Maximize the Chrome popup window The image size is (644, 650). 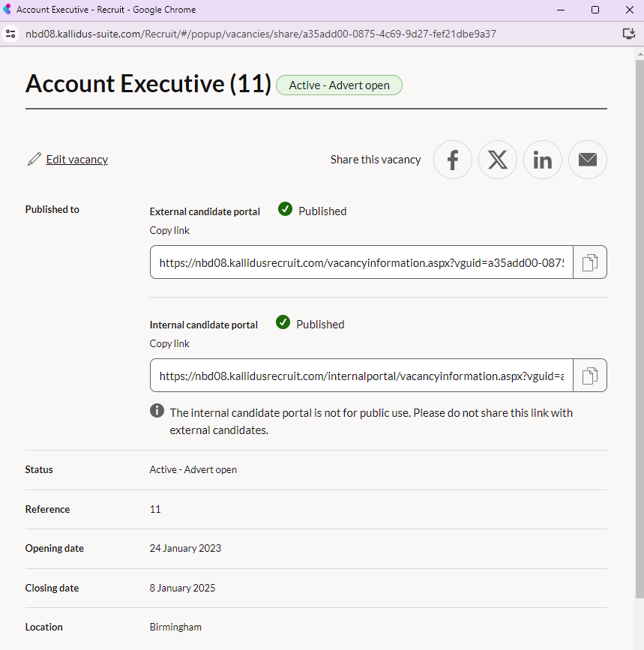(x=595, y=10)
